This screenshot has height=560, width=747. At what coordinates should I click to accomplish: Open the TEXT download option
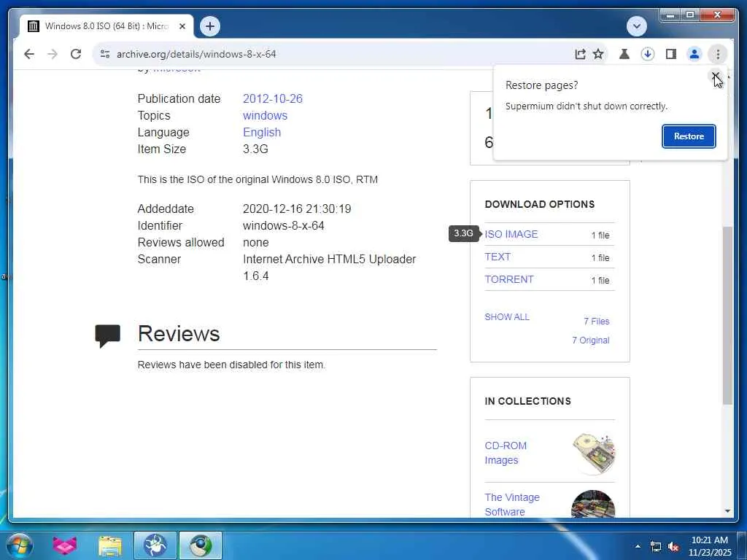pos(498,257)
